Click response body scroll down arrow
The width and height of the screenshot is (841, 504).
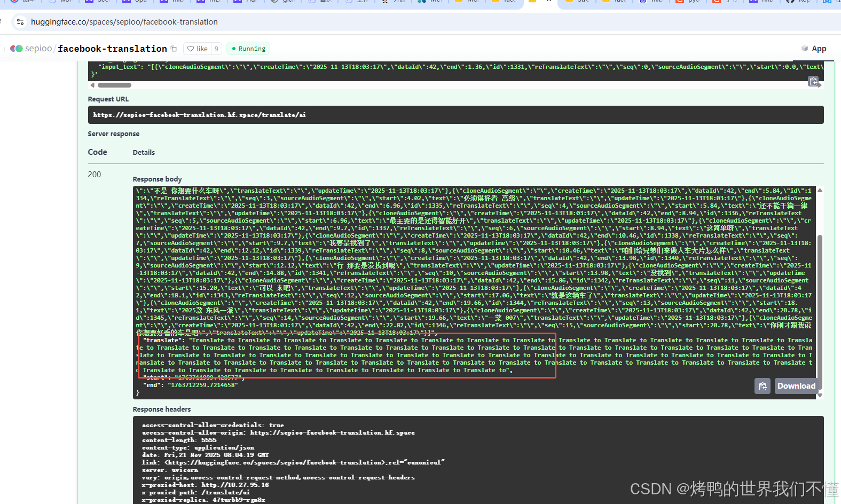pos(820,396)
